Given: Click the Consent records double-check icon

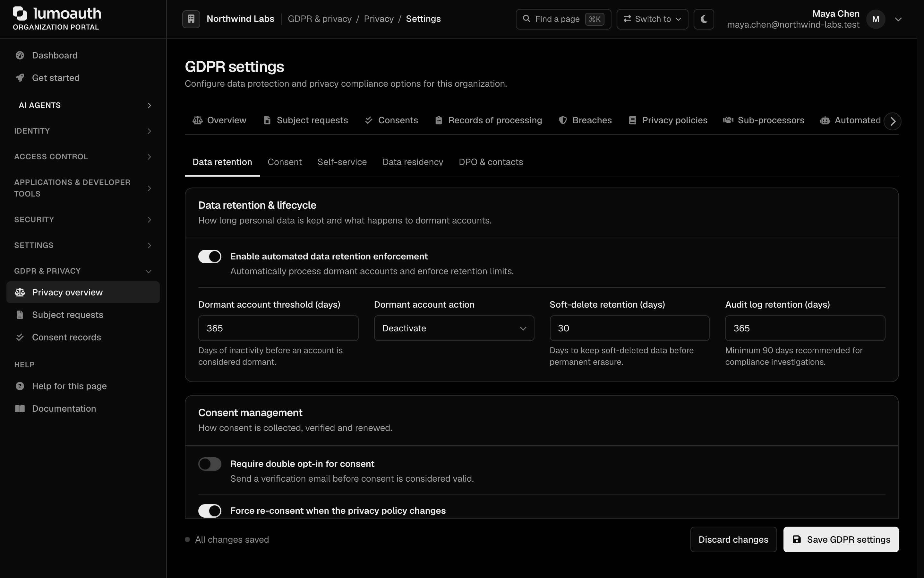Looking at the screenshot, I should (x=20, y=337).
